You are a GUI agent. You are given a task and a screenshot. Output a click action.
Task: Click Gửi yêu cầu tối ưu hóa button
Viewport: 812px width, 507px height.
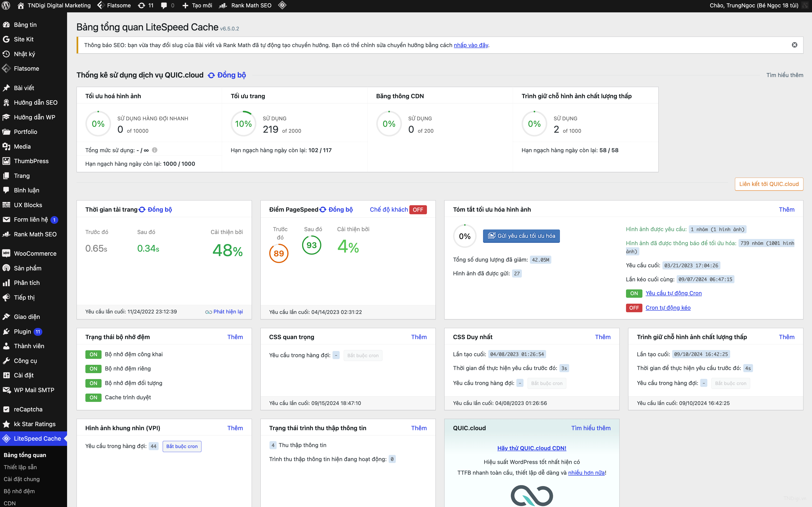pyautogui.click(x=521, y=236)
